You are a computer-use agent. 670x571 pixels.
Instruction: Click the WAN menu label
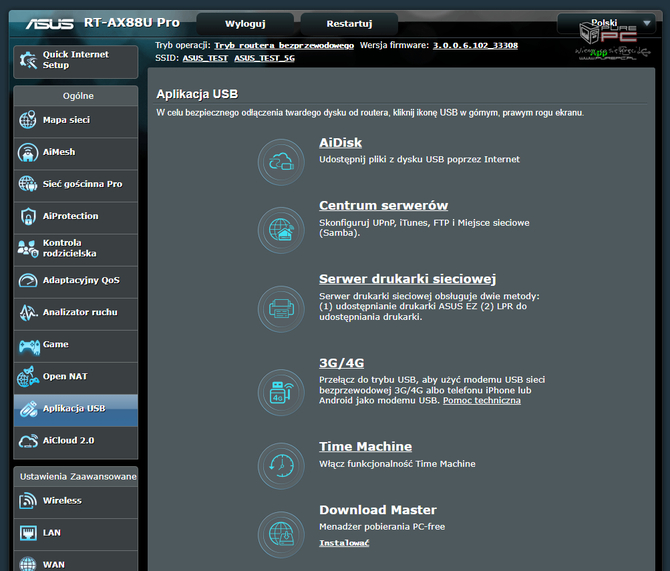(x=54, y=565)
